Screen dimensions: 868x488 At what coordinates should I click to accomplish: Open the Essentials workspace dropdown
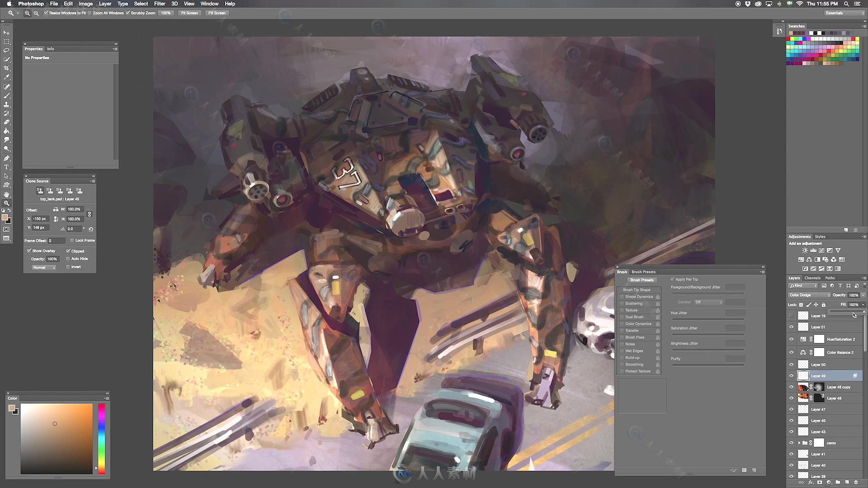click(x=844, y=13)
